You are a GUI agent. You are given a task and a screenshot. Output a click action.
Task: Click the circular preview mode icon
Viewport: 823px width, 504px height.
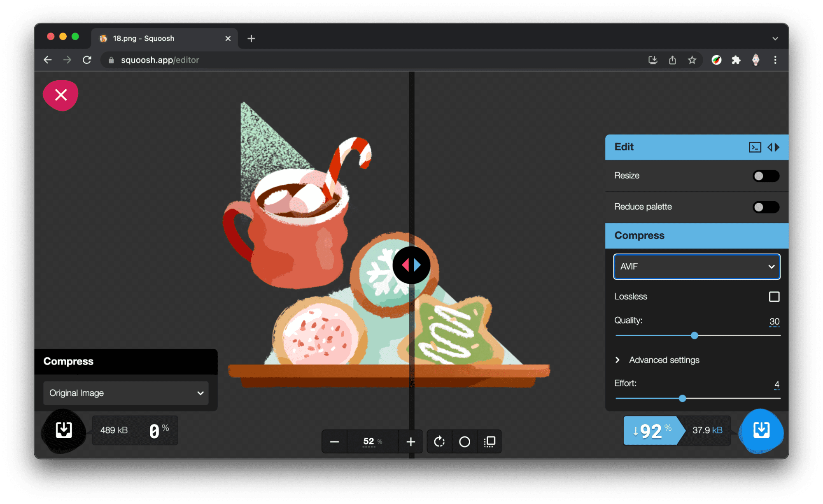pos(465,442)
